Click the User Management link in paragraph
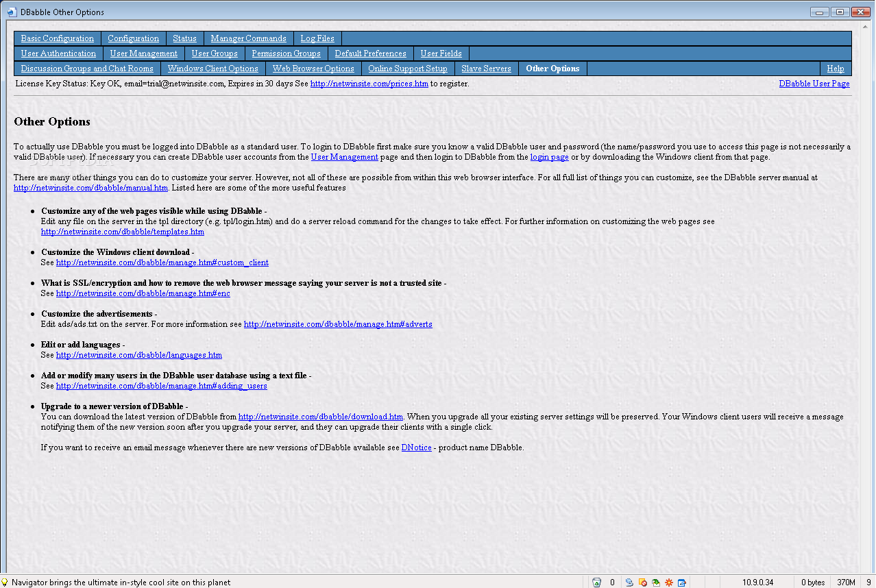 pyautogui.click(x=344, y=157)
